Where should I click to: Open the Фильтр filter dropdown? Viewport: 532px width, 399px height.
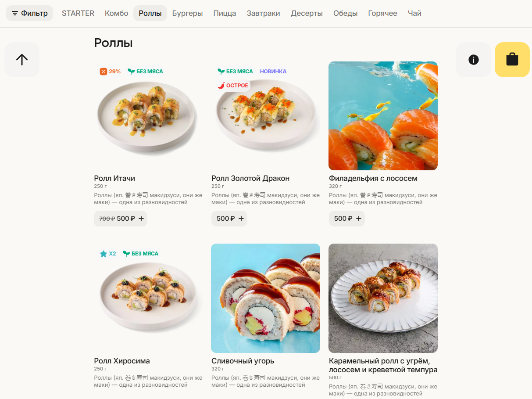coord(29,13)
